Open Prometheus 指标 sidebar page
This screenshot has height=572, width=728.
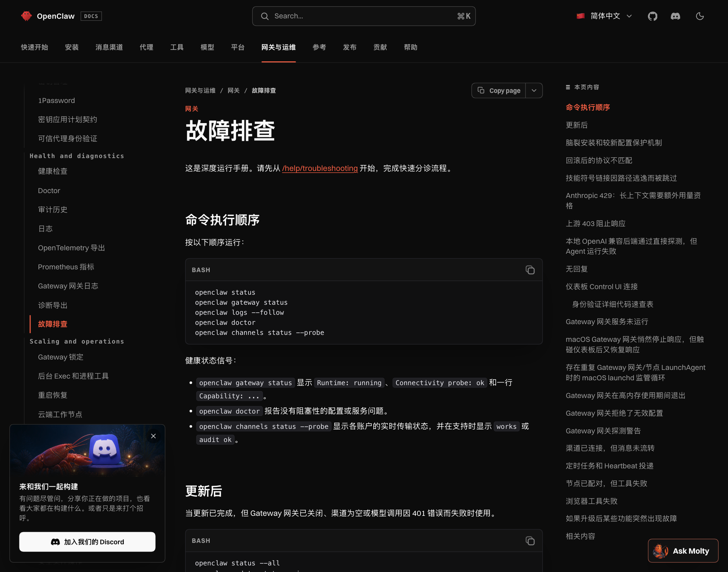[66, 267]
